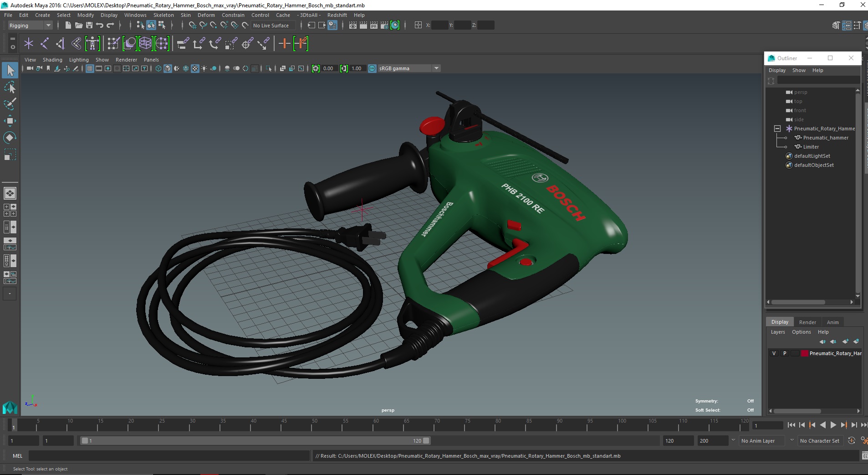Open the Render View clapperboard eye icon
The image size is (868, 475).
(353, 26)
